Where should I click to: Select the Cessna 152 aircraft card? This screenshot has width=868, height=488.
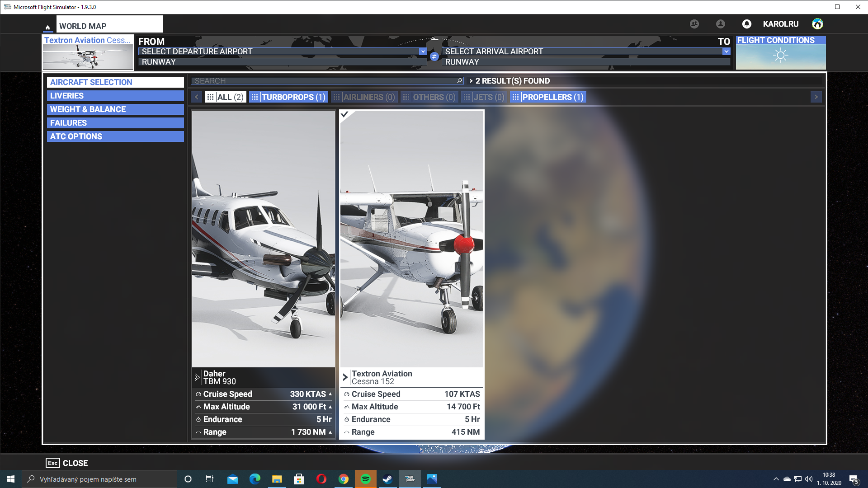pyautogui.click(x=412, y=274)
